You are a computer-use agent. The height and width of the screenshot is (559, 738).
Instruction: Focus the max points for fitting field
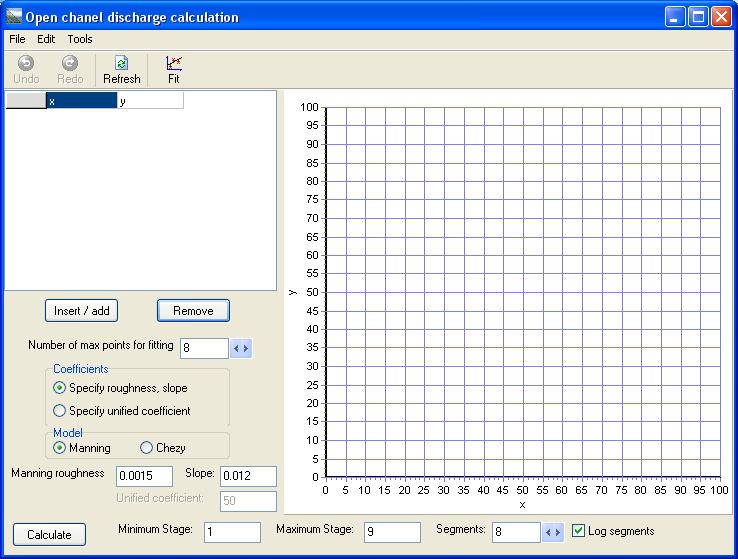[x=204, y=348]
